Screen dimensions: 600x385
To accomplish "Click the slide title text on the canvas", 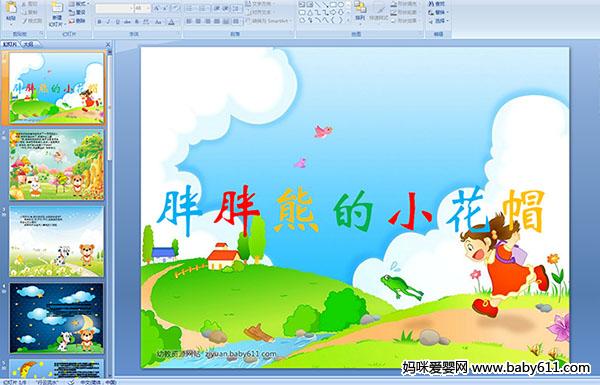I will tap(351, 211).
